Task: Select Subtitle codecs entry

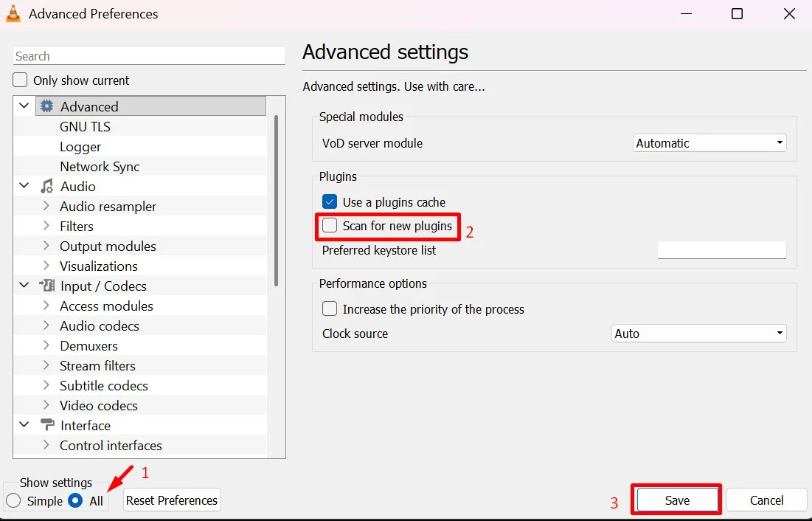Action: 103,386
